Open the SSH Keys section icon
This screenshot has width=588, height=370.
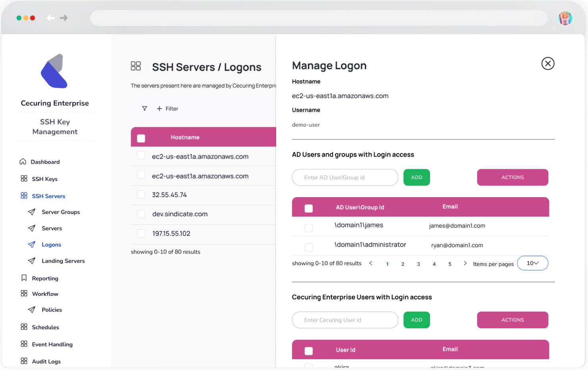(24, 178)
